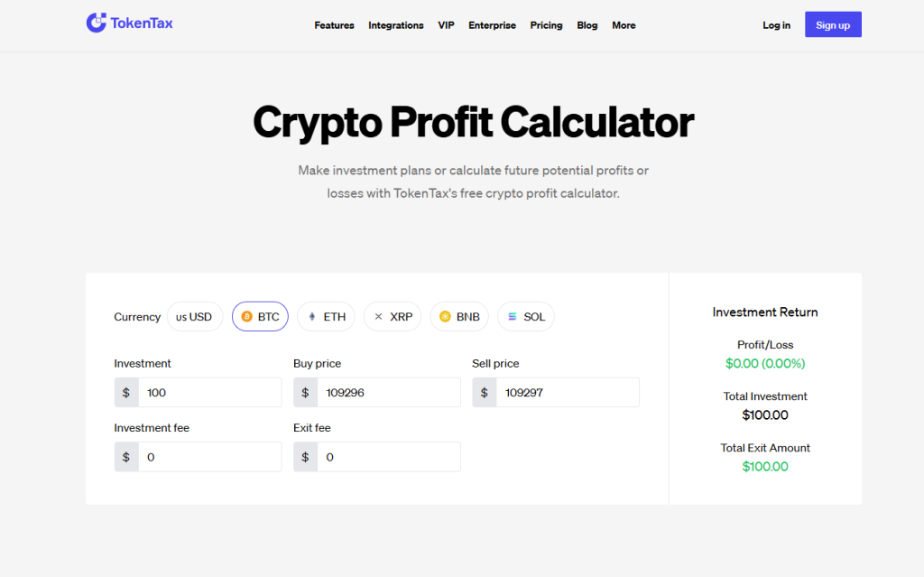This screenshot has width=924, height=577.
Task: Click the Ethereum diamond icon
Action: 311,316
